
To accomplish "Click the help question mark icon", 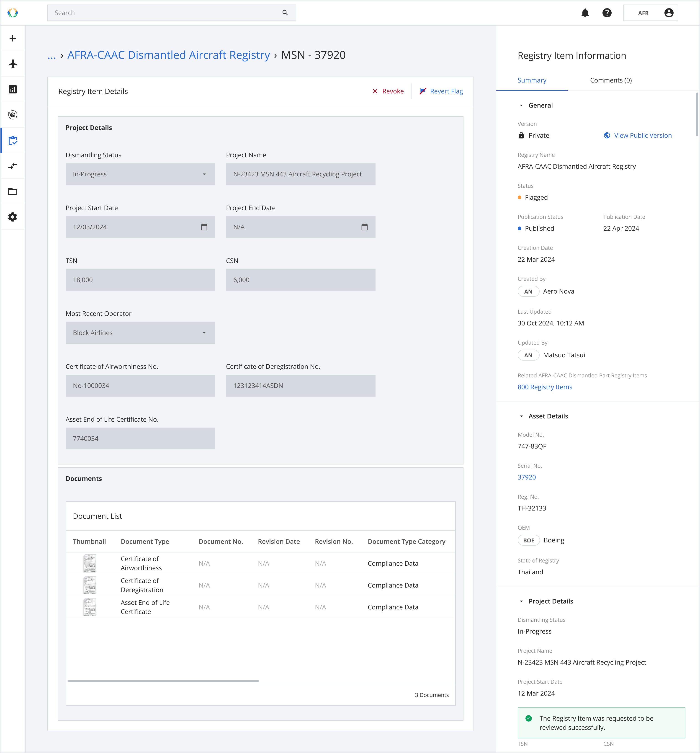I will [x=607, y=13].
